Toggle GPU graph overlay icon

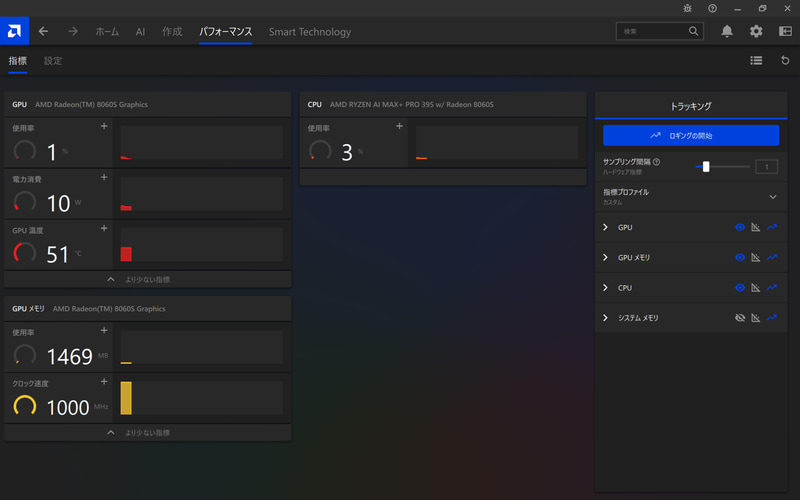point(756,227)
